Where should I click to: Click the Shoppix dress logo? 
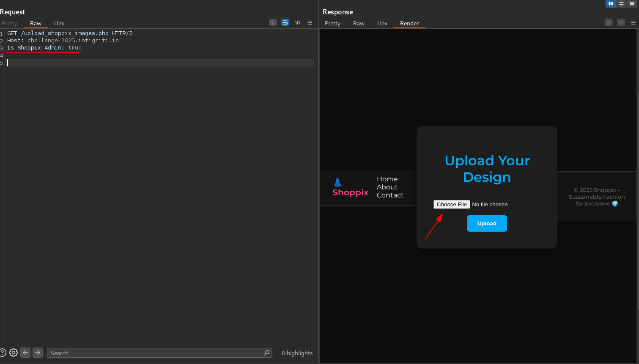tap(337, 183)
